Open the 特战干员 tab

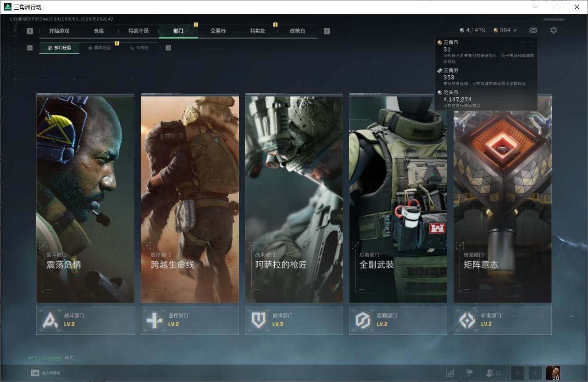point(139,31)
